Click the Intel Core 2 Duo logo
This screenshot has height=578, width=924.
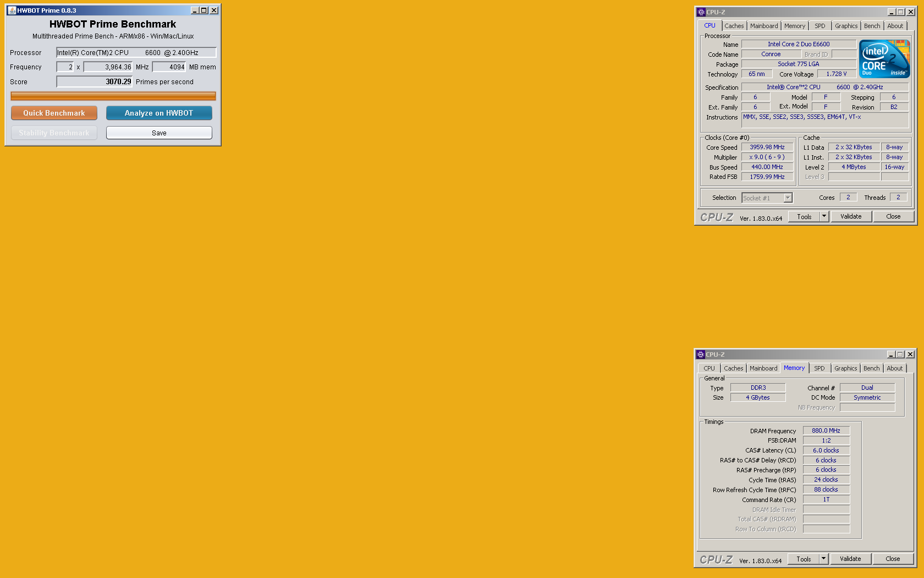[x=884, y=59]
